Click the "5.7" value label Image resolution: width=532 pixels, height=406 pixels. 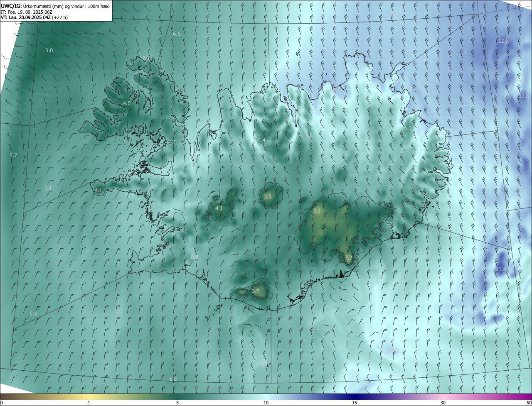click(x=13, y=156)
